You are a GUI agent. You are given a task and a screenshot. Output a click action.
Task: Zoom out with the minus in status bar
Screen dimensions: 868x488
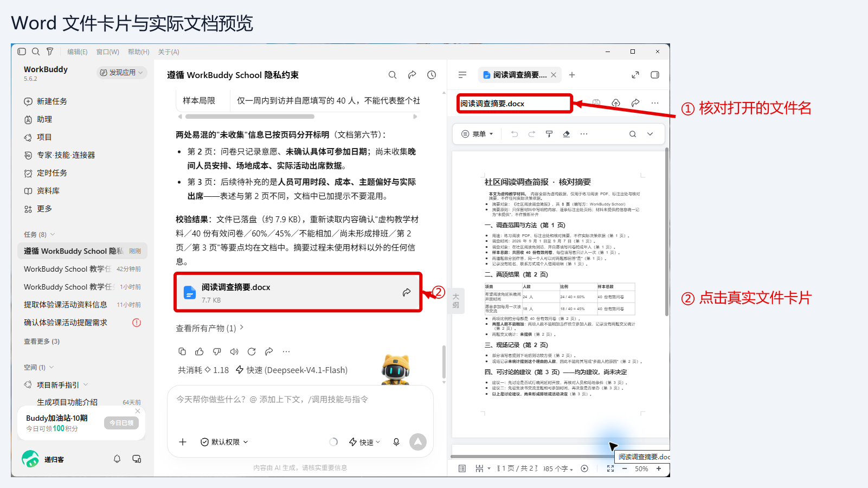click(x=625, y=468)
